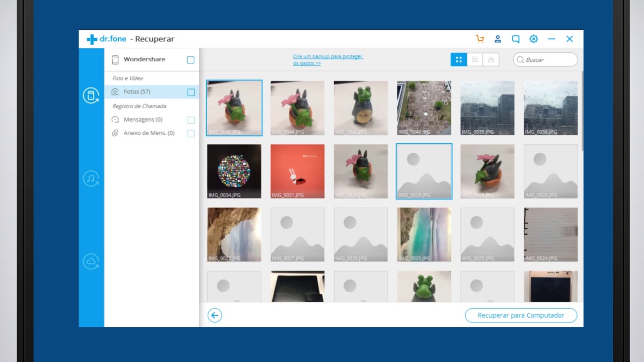Select the iCloud recovery sidebar icon
This screenshot has height=362, width=644.
coord(91,261)
